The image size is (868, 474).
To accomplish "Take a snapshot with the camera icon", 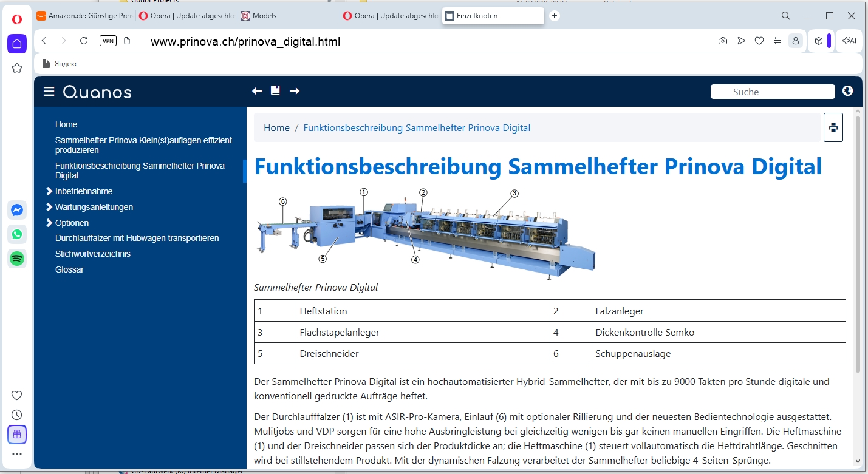I will (723, 41).
